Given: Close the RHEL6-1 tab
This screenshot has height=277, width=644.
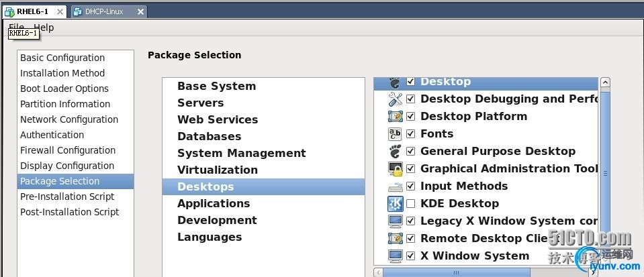Looking at the screenshot, I should (x=60, y=12).
